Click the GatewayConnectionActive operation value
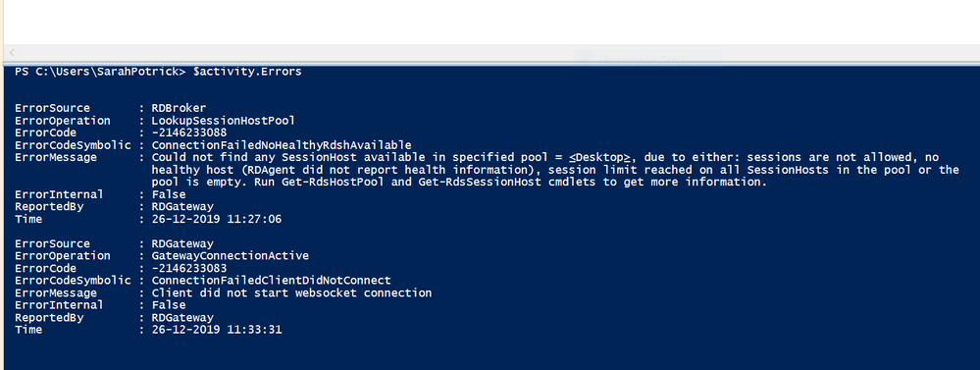The height and width of the screenshot is (370, 980). point(230,256)
